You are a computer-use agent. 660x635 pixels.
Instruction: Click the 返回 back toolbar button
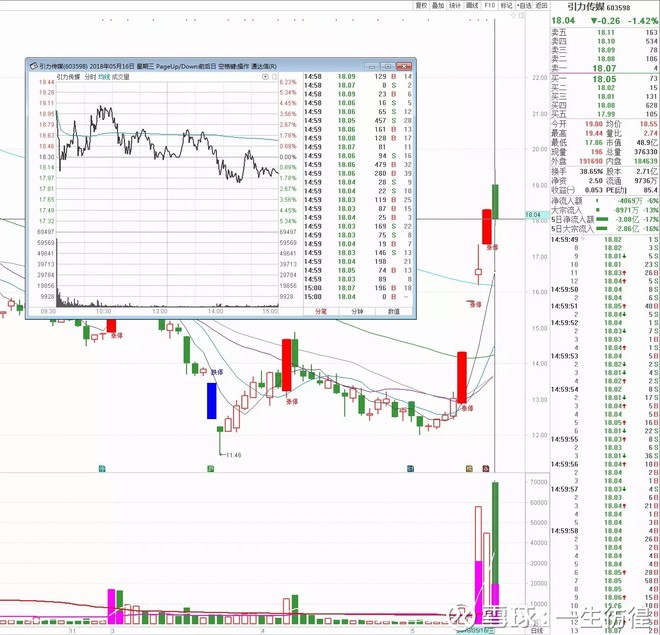[541, 5]
